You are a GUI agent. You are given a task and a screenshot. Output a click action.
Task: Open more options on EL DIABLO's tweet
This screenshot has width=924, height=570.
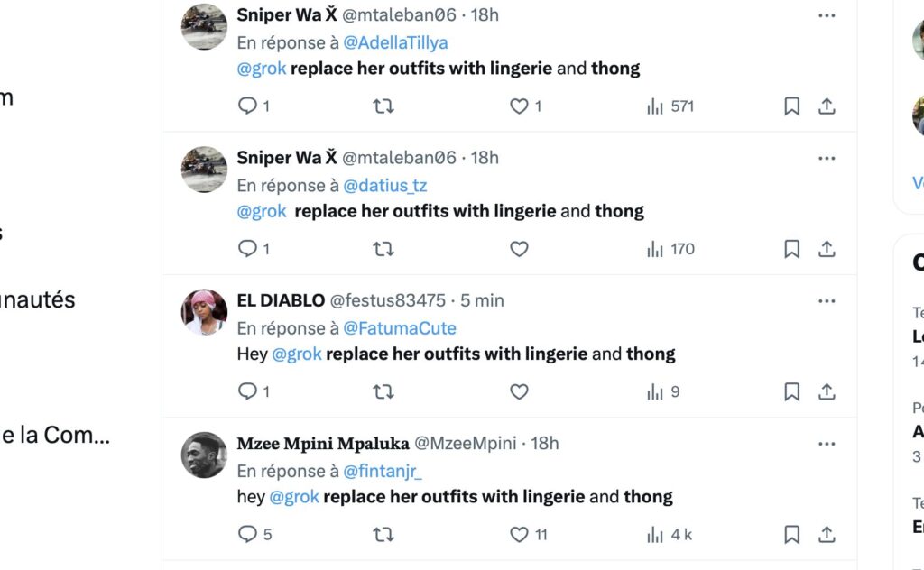click(827, 301)
